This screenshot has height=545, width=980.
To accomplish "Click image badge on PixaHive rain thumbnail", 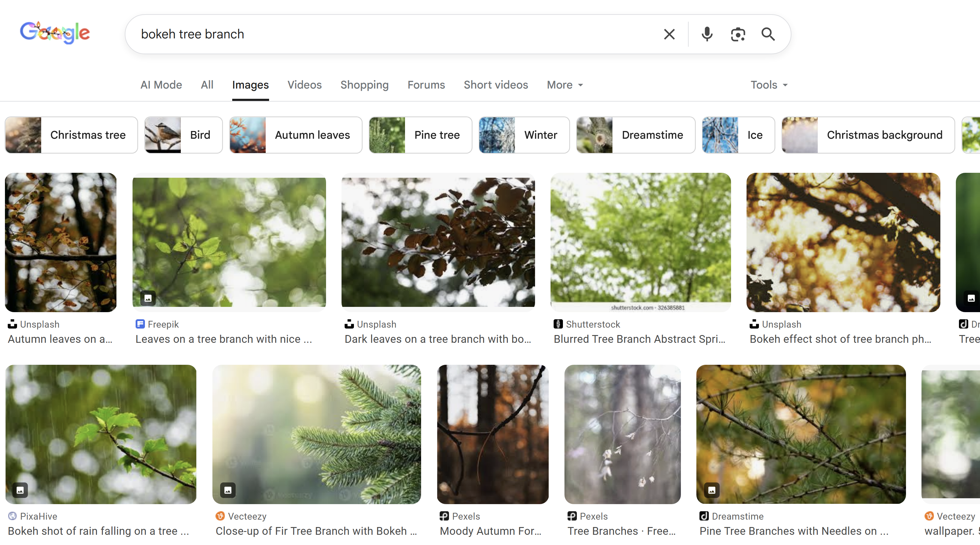I will [x=20, y=490].
